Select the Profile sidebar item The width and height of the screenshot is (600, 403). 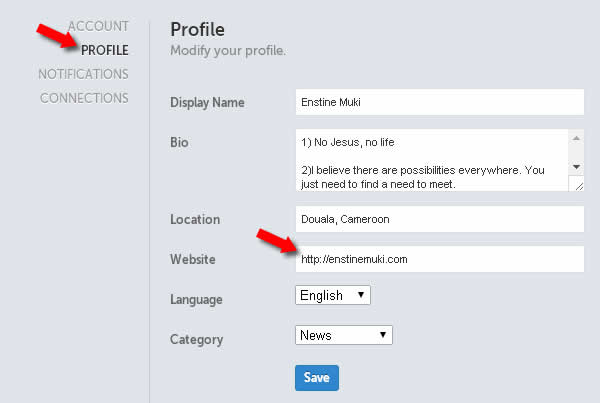[x=104, y=50]
